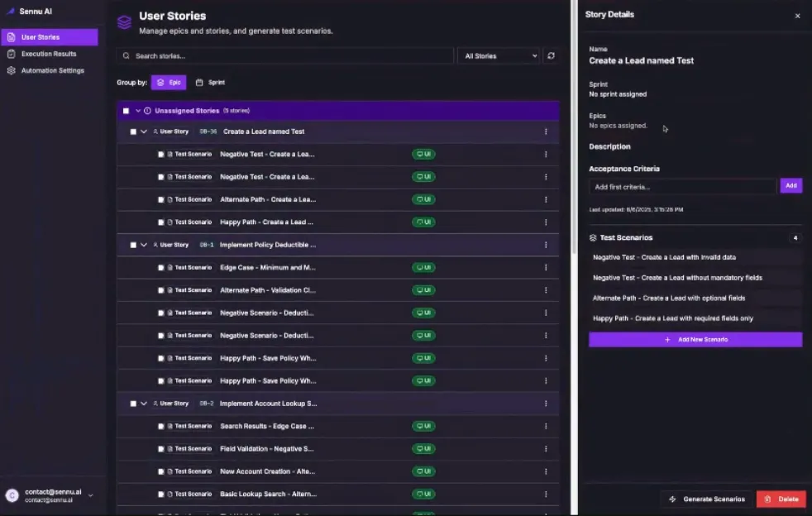Click the main list vertical scrollbar
The image size is (812, 516).
point(574,127)
